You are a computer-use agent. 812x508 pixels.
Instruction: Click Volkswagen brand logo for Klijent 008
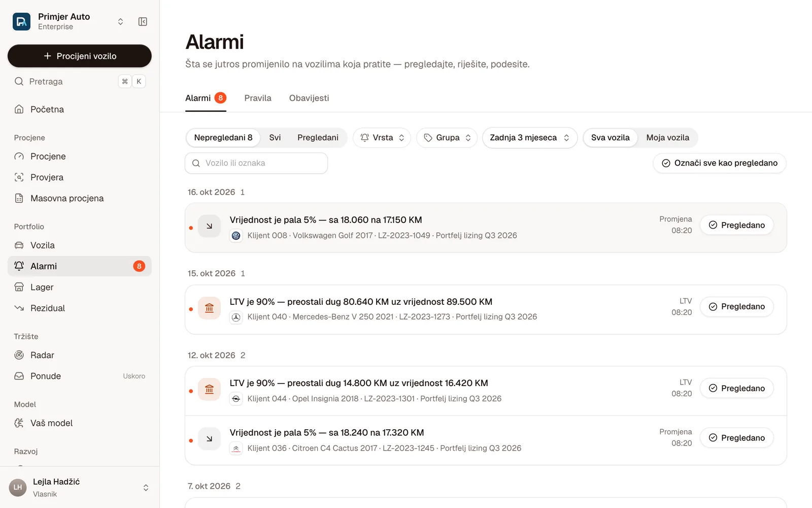pyautogui.click(x=236, y=236)
